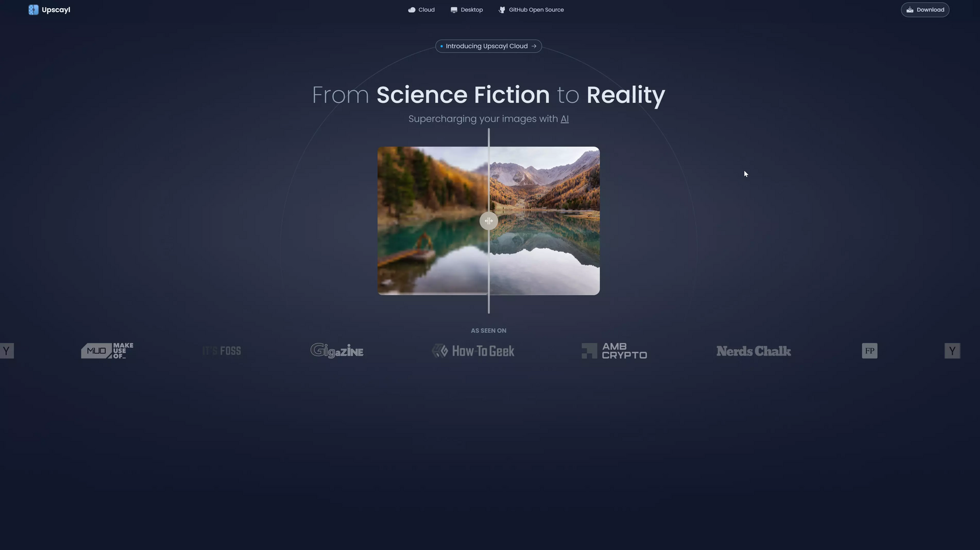980x550 pixels.
Task: Click the Y Combinator logo on right
Action: [x=952, y=351]
